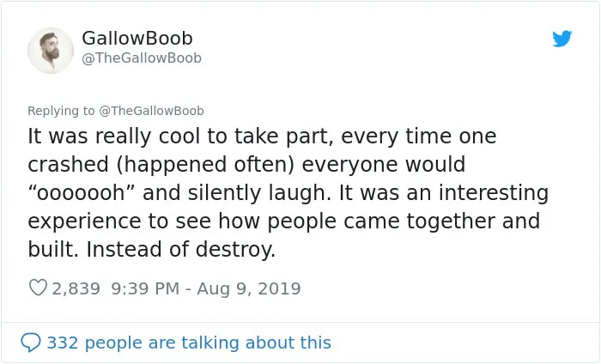Open GallowBoob's profile avatar picture
The width and height of the screenshot is (601, 364).
pyautogui.click(x=51, y=51)
